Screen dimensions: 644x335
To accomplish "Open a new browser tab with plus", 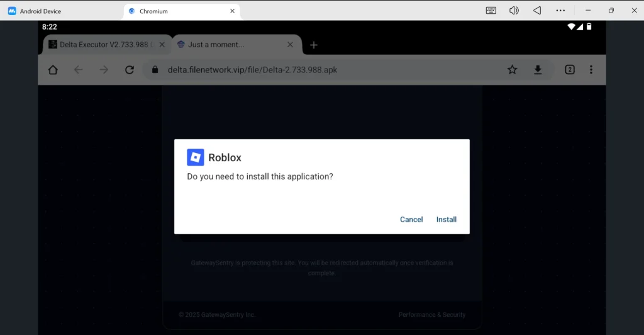I will [314, 45].
